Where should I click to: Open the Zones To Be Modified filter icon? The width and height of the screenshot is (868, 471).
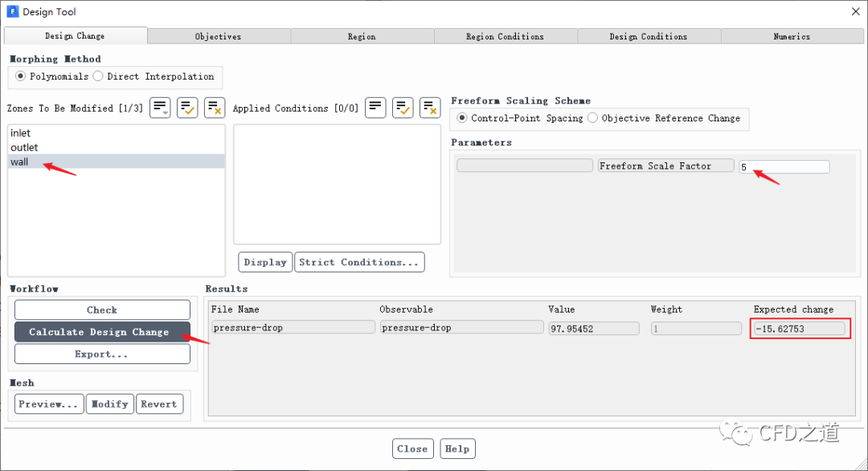click(160, 108)
